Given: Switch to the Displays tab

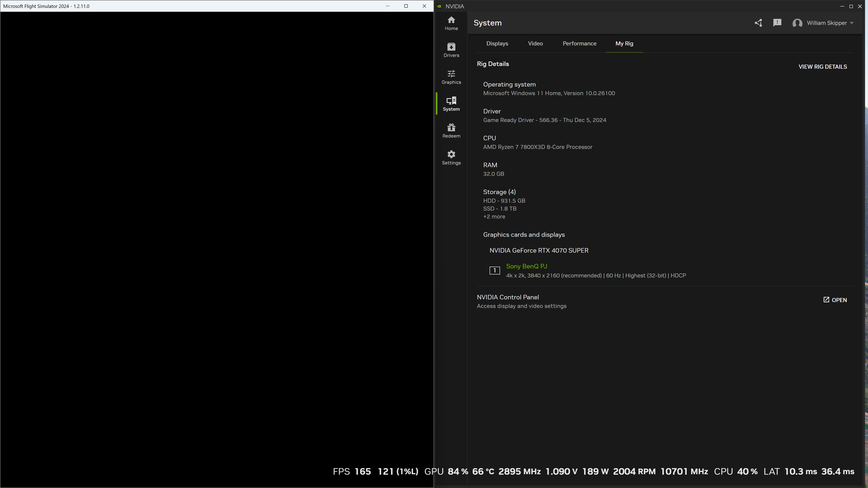Looking at the screenshot, I should point(497,43).
